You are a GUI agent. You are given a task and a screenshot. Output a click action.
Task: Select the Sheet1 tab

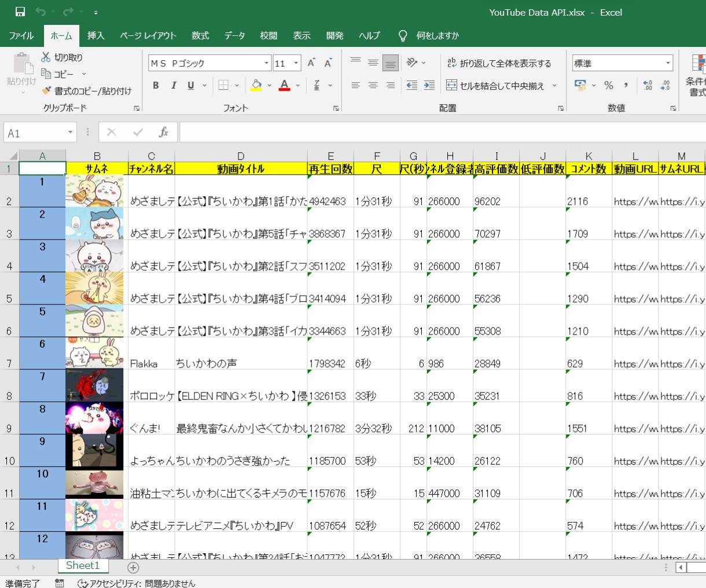click(83, 566)
